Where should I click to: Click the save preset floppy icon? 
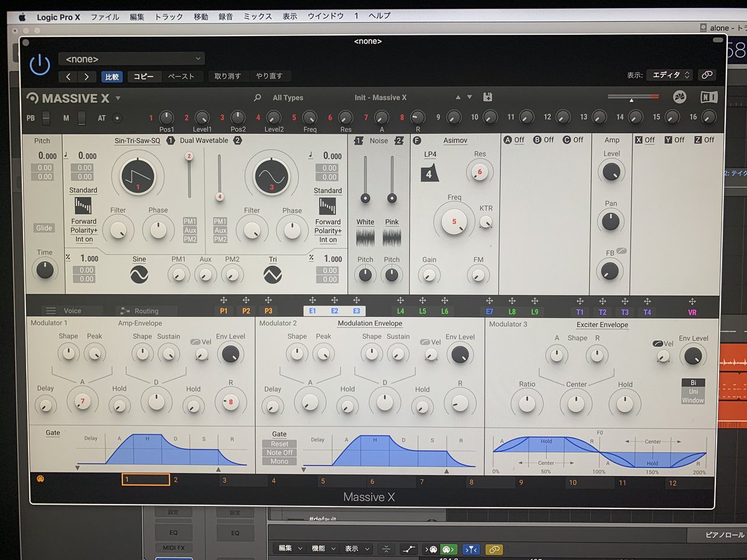click(487, 97)
